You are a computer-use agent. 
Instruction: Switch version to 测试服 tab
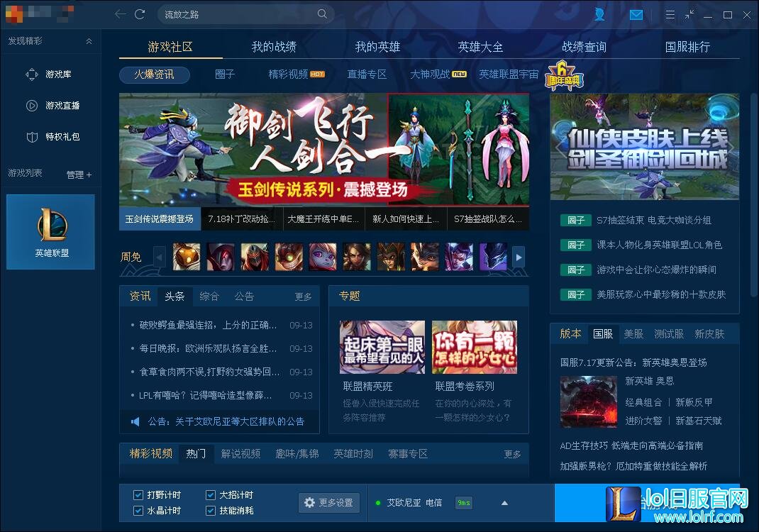(669, 334)
